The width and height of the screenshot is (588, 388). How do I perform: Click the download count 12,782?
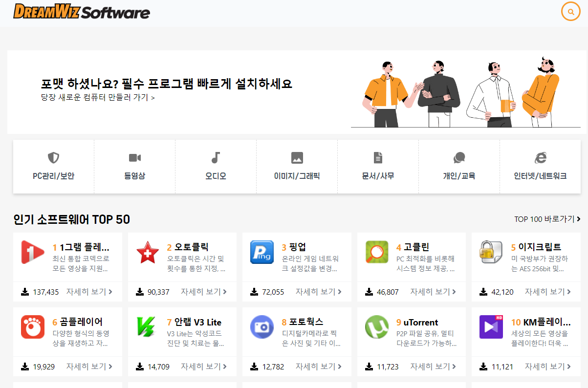[273, 366]
